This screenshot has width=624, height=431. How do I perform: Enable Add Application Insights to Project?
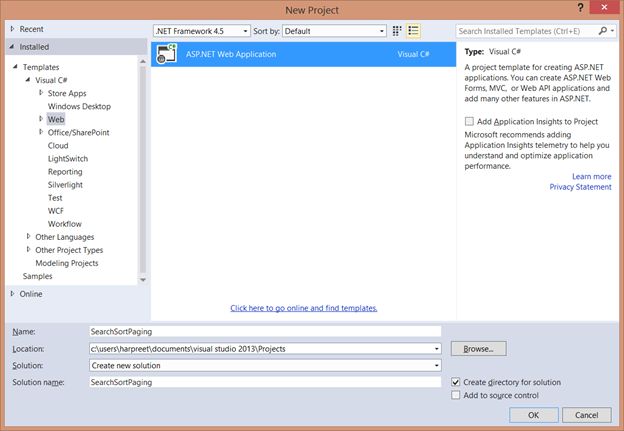[469, 121]
